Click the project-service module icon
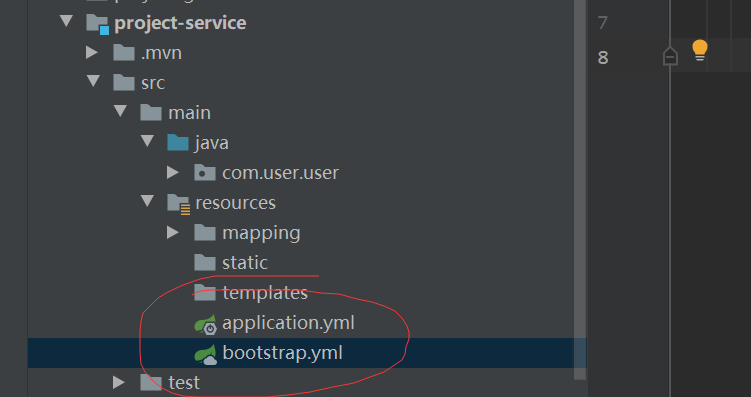The height and width of the screenshot is (397, 751). (98, 24)
